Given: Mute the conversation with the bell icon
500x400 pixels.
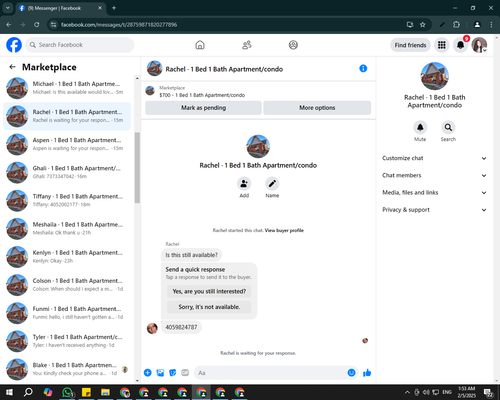Looking at the screenshot, I should pos(420,127).
